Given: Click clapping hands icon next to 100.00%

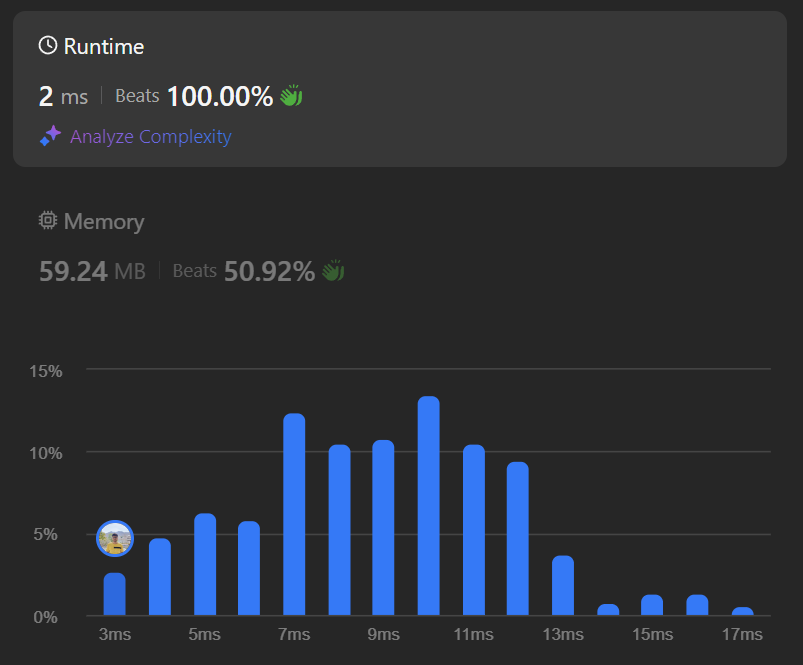Looking at the screenshot, I should 290,97.
